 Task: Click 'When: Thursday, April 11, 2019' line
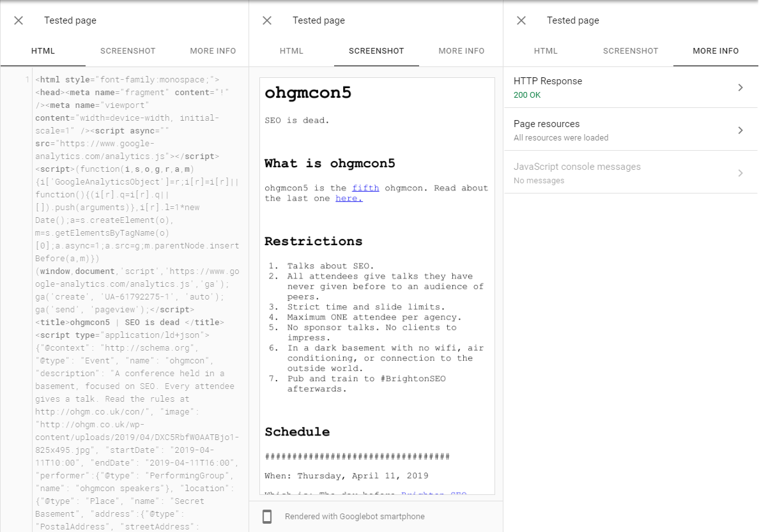(346, 475)
